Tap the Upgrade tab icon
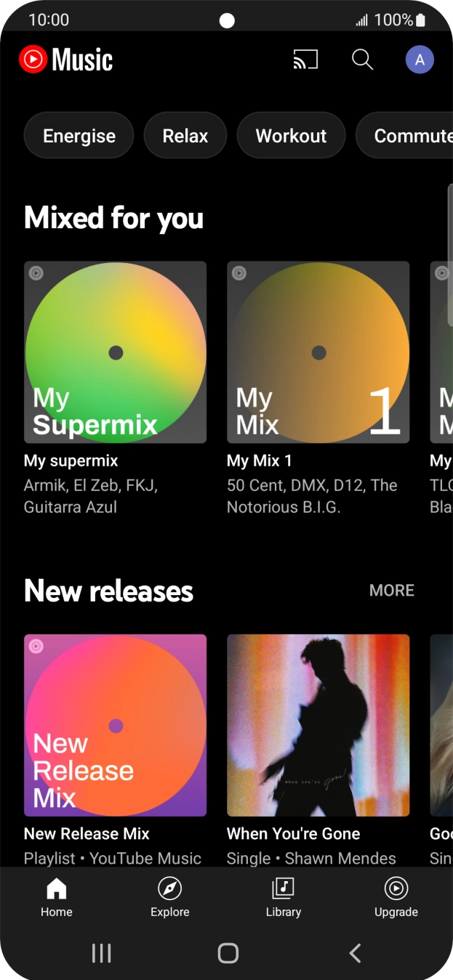The image size is (453, 980). (396, 888)
